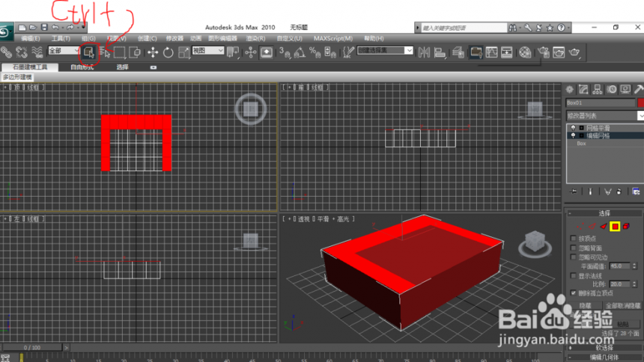
Task: Open the 编辑(E) menu
Action: click(31, 38)
